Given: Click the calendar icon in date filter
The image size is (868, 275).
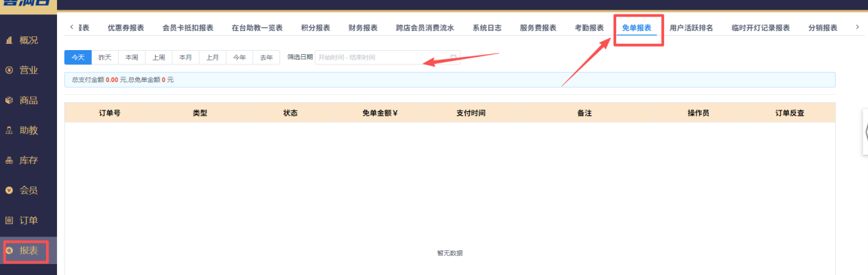Looking at the screenshot, I should [x=453, y=58].
